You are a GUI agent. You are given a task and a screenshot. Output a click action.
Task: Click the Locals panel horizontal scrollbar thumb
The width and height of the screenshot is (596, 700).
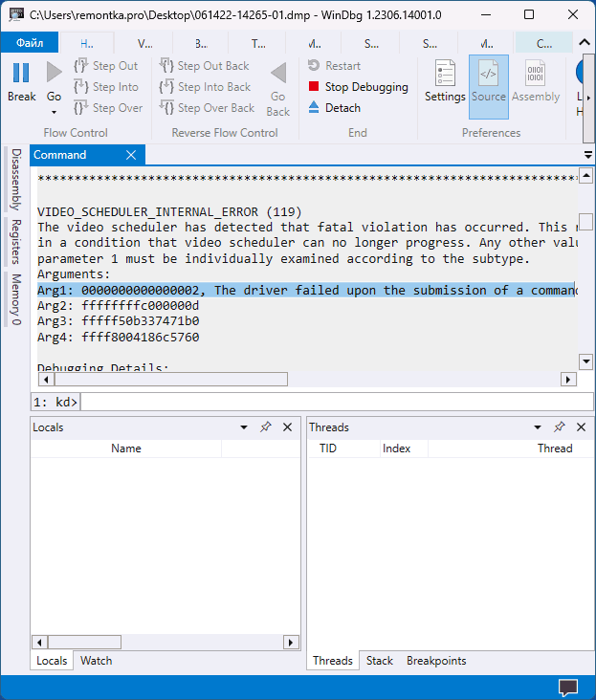pos(84,643)
